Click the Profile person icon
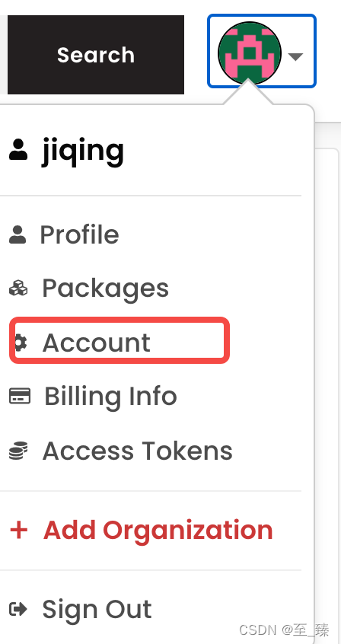 (18, 234)
